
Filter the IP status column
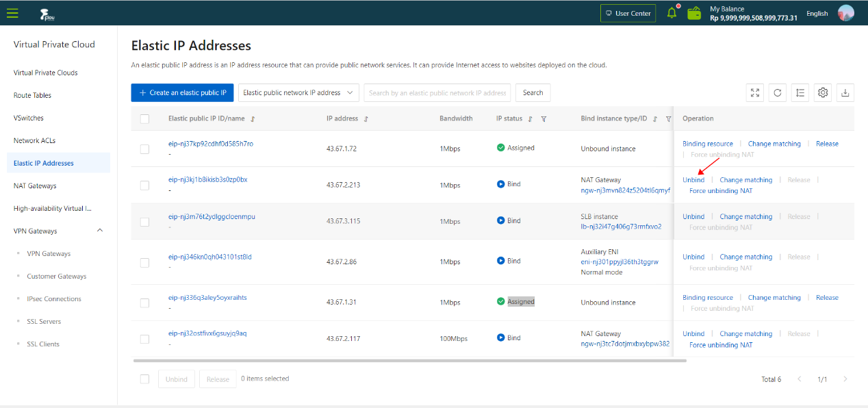tap(544, 119)
